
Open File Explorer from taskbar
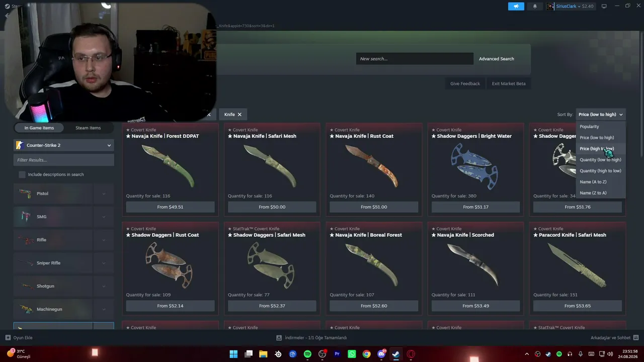point(263,354)
